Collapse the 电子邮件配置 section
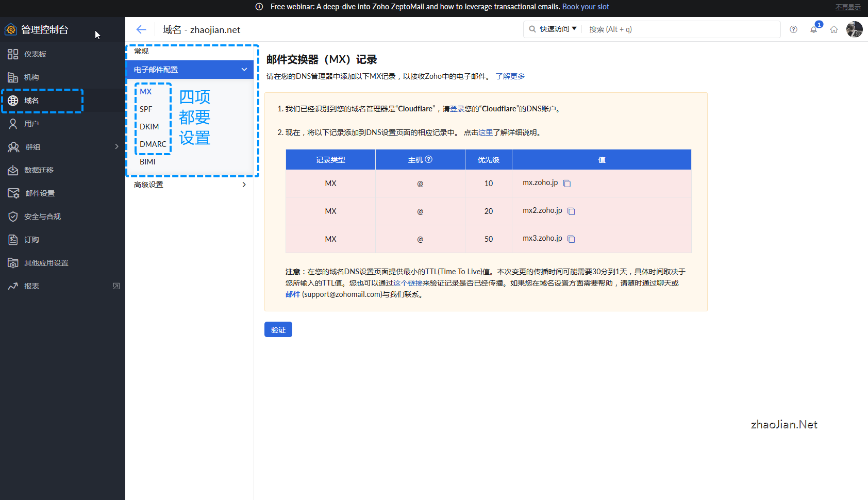 (x=244, y=69)
